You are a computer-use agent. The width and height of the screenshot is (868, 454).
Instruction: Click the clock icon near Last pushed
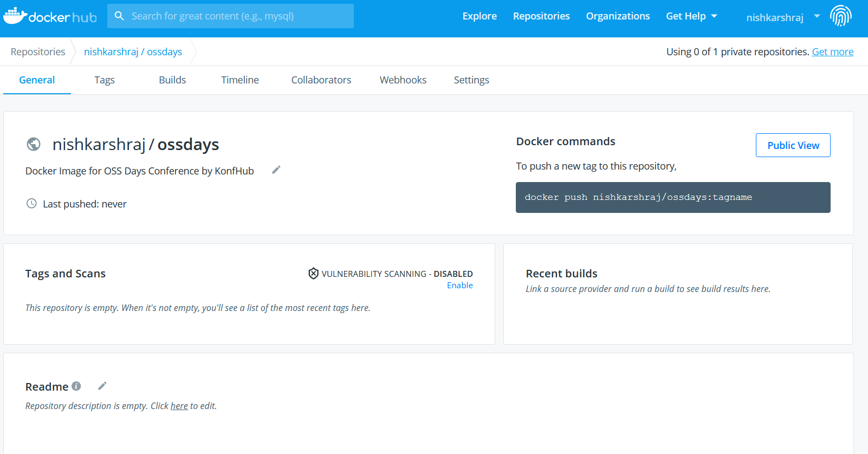click(x=31, y=204)
